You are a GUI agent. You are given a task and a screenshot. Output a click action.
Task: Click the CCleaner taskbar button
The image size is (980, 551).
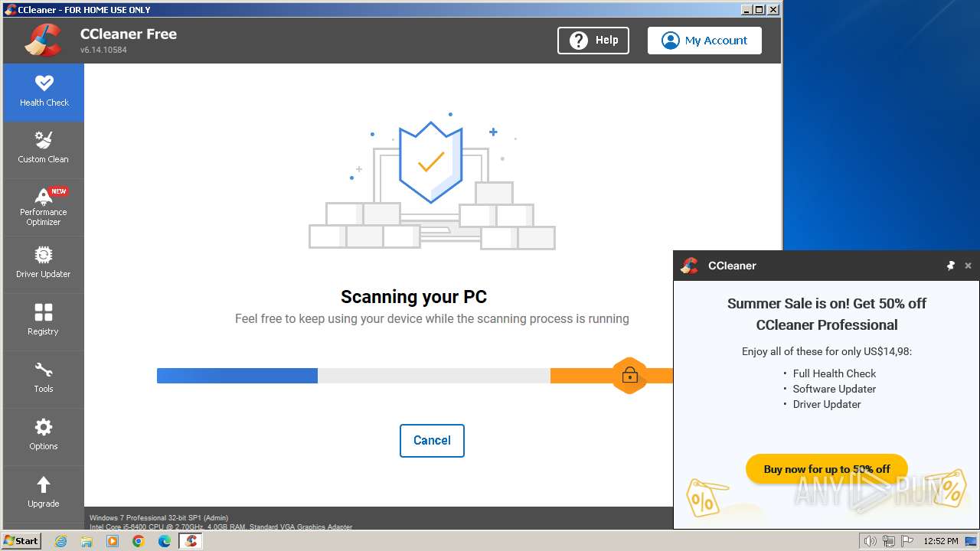191,541
